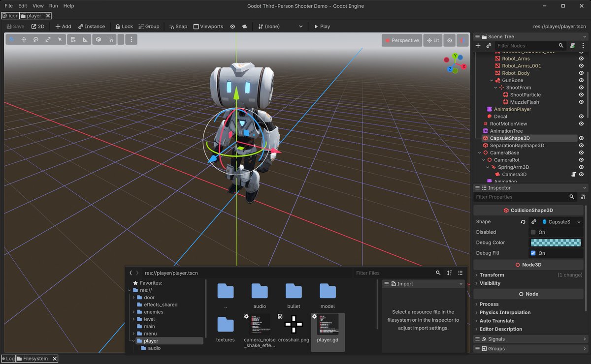Click the link instance icon in Scene Tree

tap(489, 46)
